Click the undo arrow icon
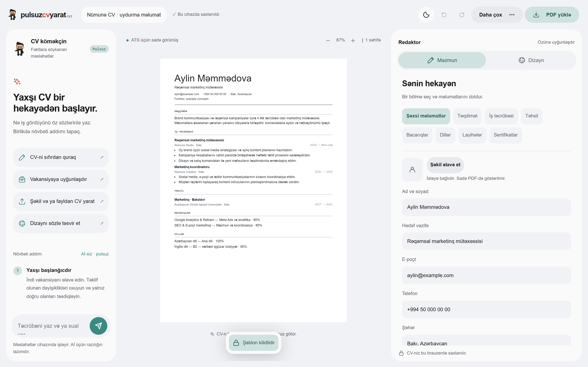Screen dimensions: 588x367 tap(444, 15)
